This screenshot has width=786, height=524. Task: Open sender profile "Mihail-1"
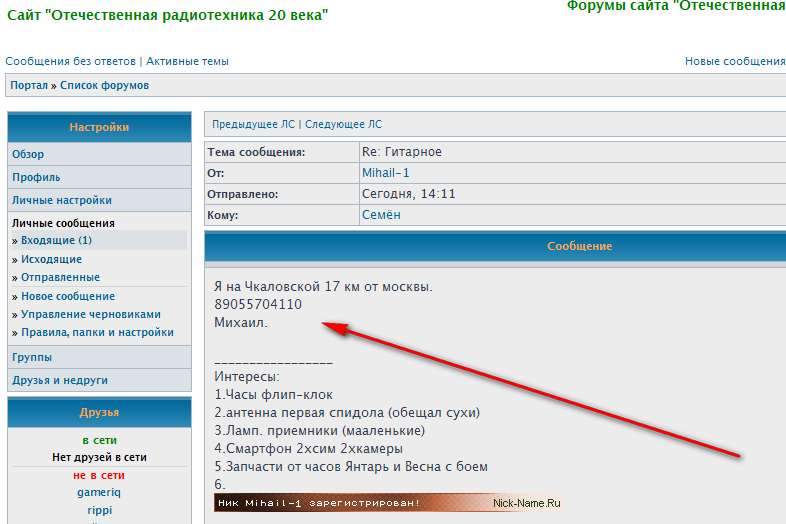[x=385, y=173]
